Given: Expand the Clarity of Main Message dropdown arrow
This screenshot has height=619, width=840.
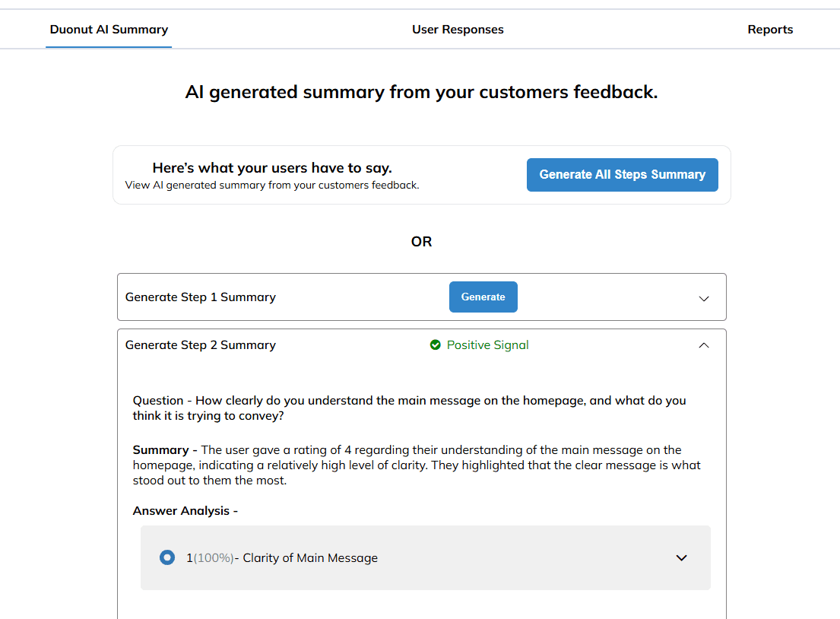Looking at the screenshot, I should 681,558.
